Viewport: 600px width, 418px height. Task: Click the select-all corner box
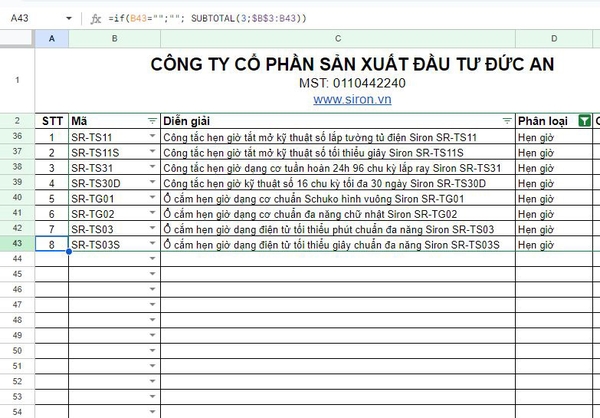pyautogui.click(x=16, y=38)
